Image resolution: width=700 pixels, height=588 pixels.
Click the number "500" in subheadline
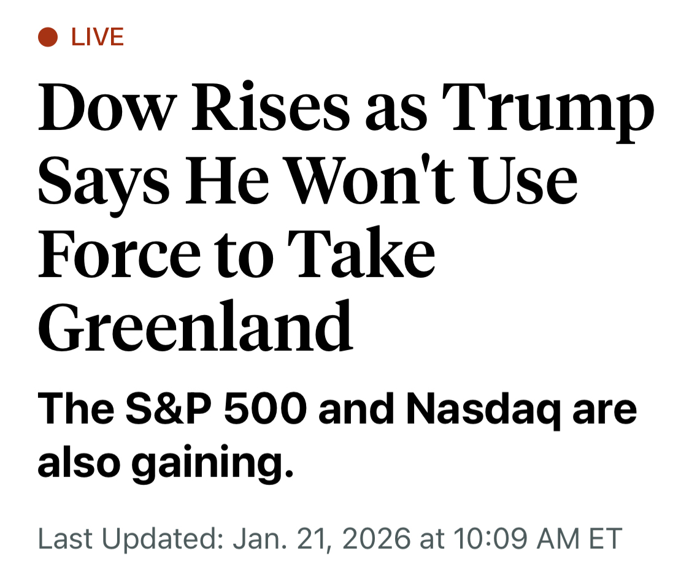click(x=264, y=410)
